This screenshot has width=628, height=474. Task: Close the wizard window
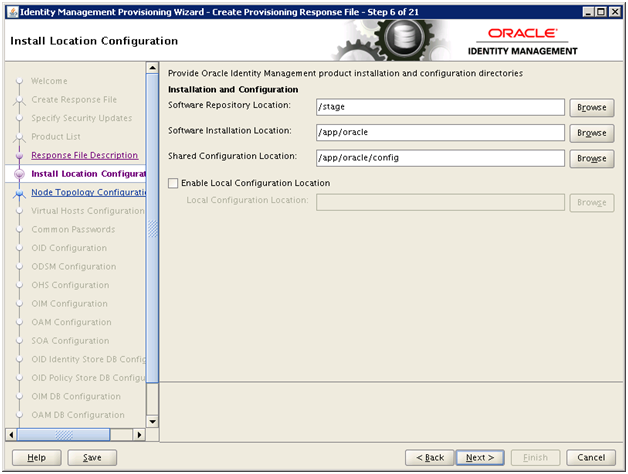point(614,12)
